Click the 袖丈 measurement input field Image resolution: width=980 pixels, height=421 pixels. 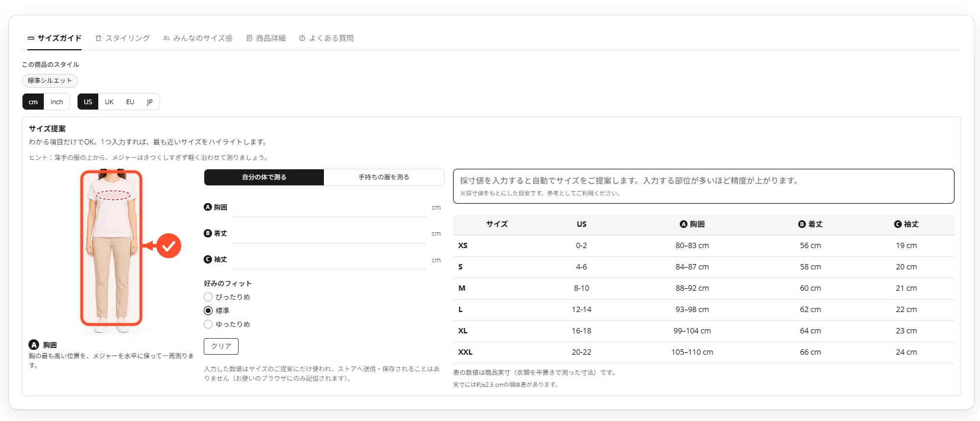(329, 260)
